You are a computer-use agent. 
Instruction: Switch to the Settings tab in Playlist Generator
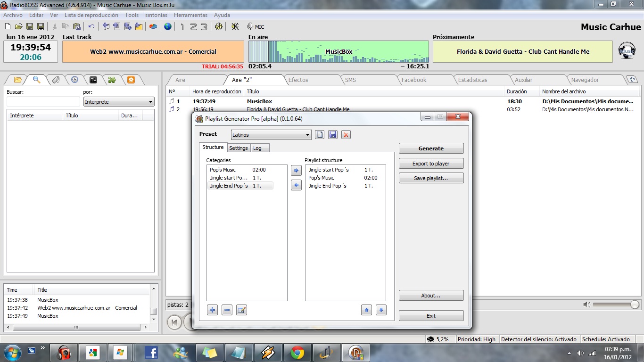tap(239, 148)
